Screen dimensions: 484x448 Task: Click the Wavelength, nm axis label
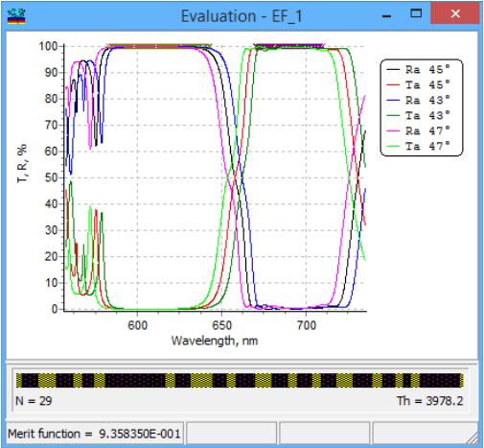215,341
